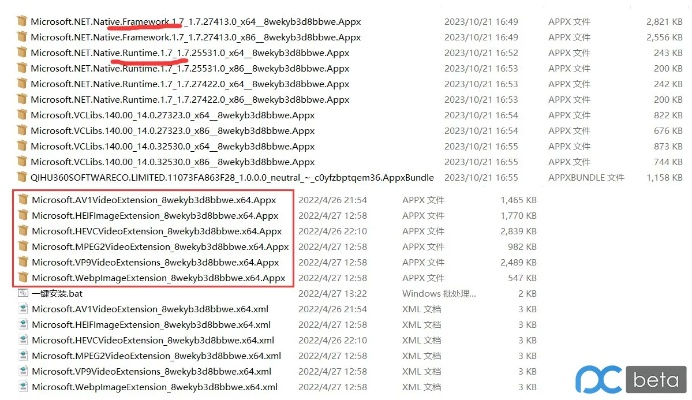Click the size value 873 KB
Viewport: 692px width, 400px height.
[x=668, y=147]
